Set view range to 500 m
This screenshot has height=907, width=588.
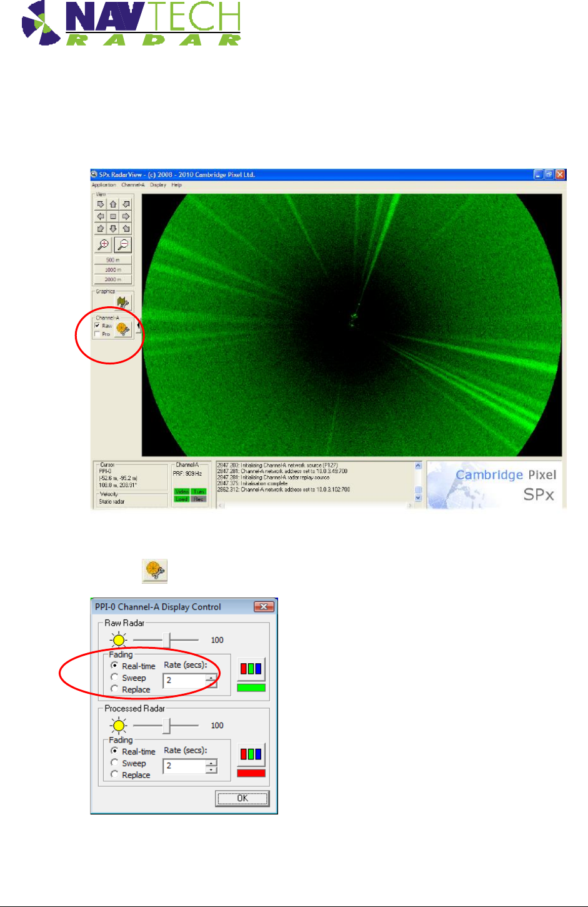(x=113, y=260)
